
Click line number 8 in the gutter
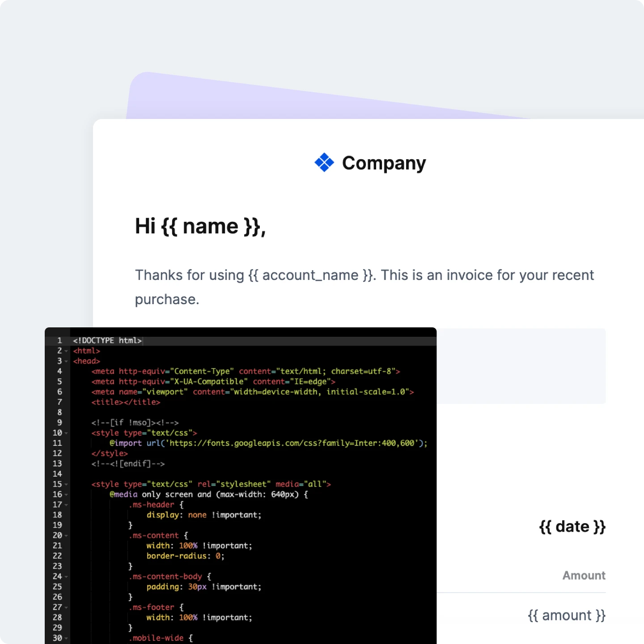[x=59, y=412]
